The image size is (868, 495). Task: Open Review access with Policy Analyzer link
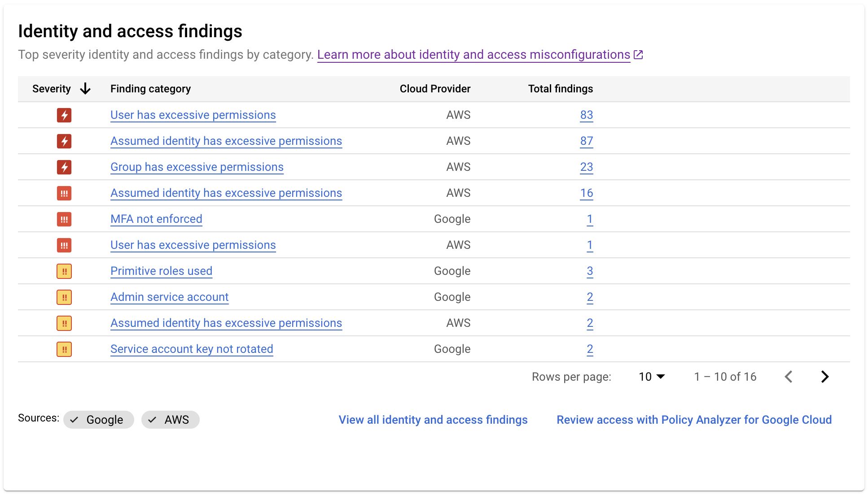tap(694, 420)
